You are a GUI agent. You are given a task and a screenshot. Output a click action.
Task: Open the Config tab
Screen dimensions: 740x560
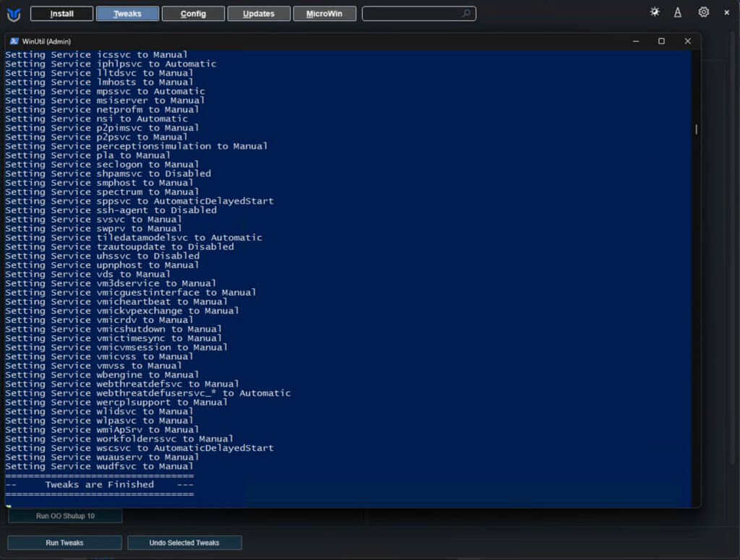[193, 14]
